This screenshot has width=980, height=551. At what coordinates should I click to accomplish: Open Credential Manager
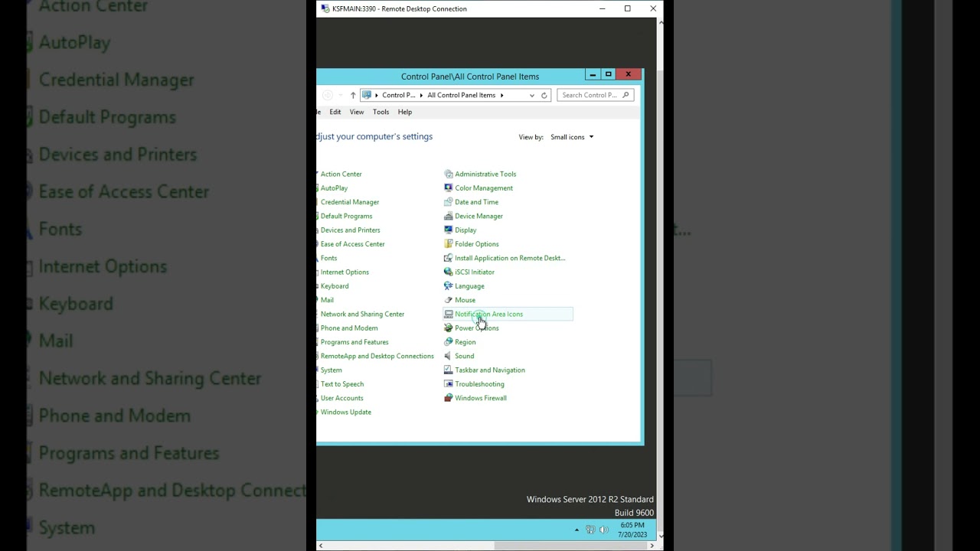point(350,202)
